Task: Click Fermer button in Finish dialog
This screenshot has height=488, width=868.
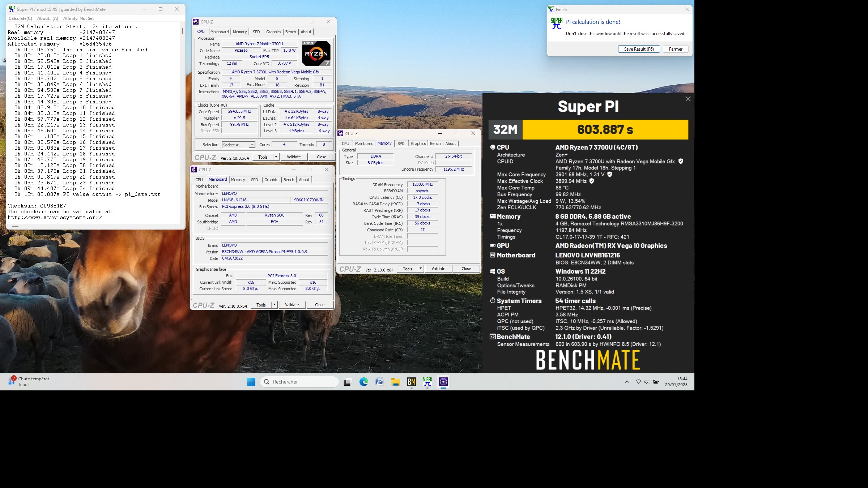Action: pos(676,49)
